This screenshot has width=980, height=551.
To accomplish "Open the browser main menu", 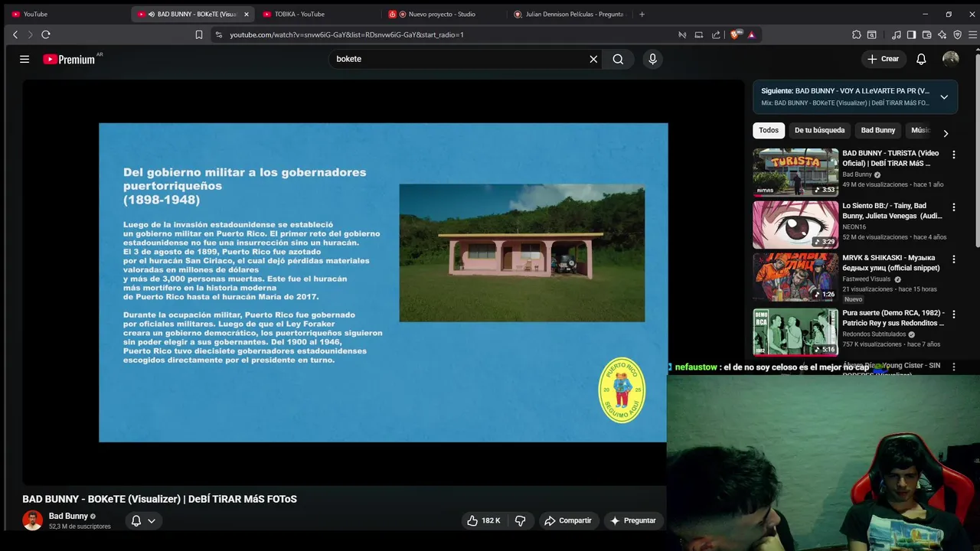I will tap(973, 34).
